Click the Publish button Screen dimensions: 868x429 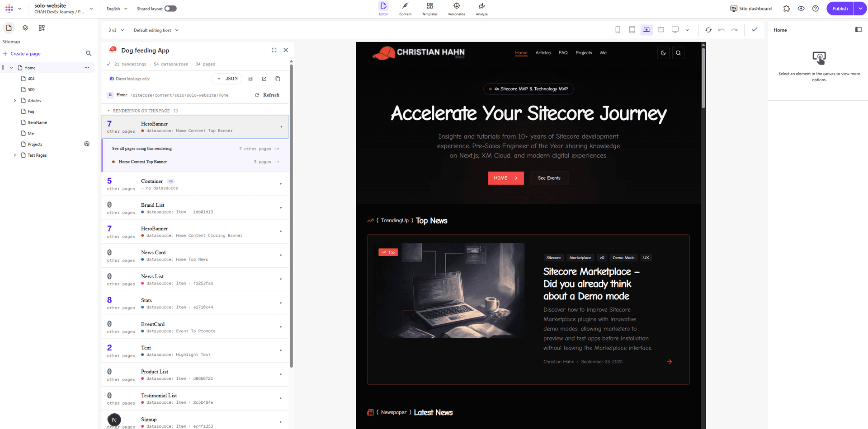pos(840,9)
